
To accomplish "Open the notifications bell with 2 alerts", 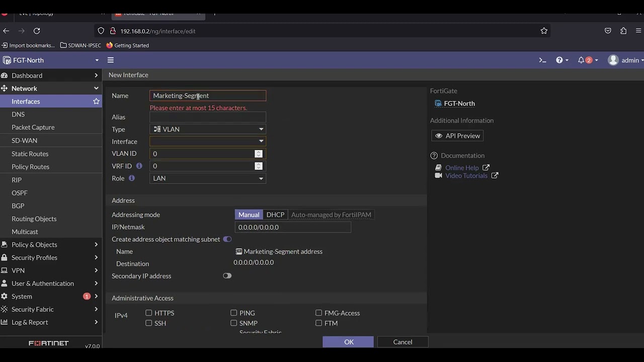I will [x=588, y=60].
